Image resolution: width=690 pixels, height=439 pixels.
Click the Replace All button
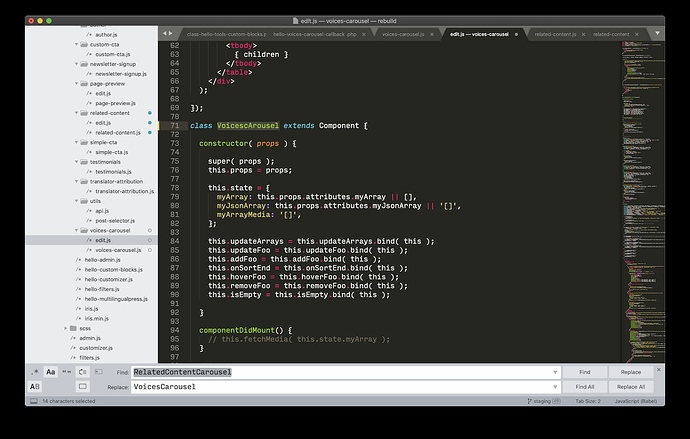(631, 387)
